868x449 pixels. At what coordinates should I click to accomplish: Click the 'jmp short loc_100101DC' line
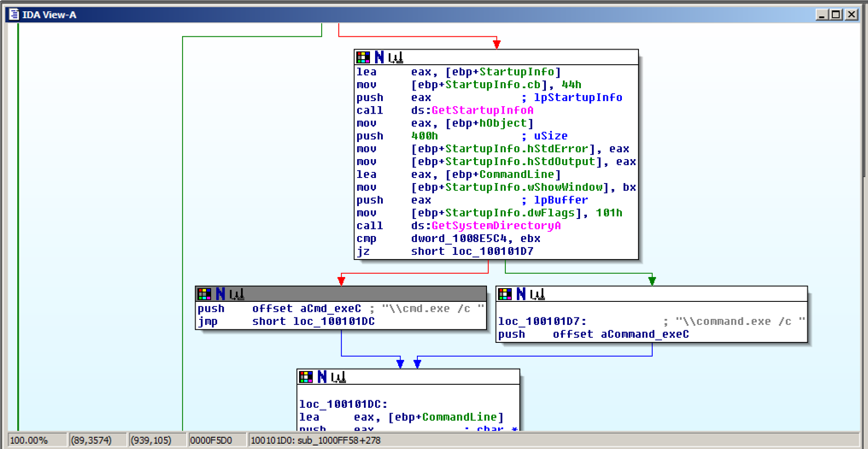click(286, 322)
